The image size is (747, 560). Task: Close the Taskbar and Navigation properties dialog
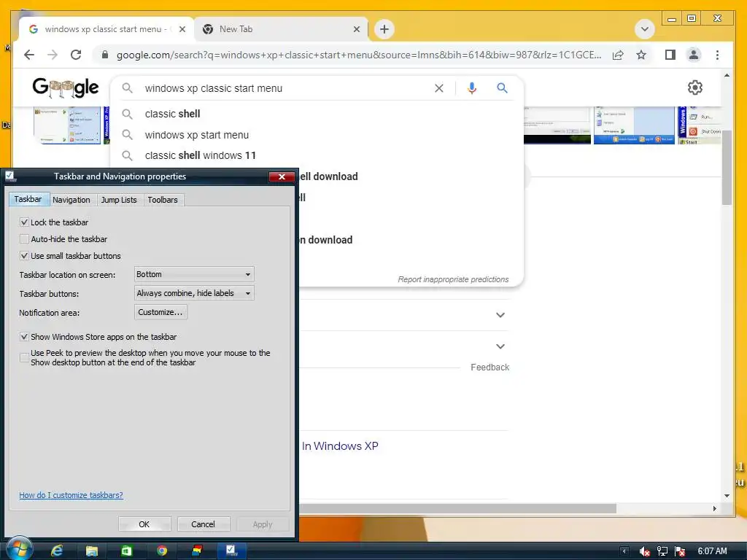pyautogui.click(x=282, y=176)
